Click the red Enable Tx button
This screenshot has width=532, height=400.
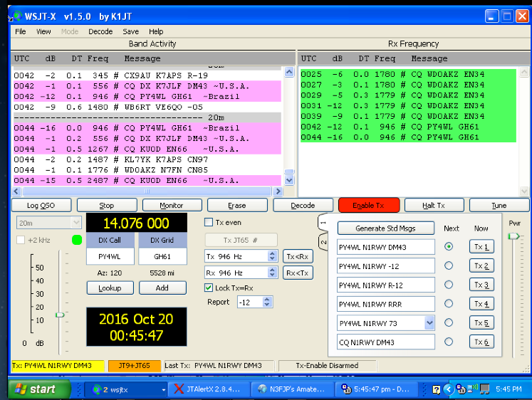pyautogui.click(x=369, y=205)
